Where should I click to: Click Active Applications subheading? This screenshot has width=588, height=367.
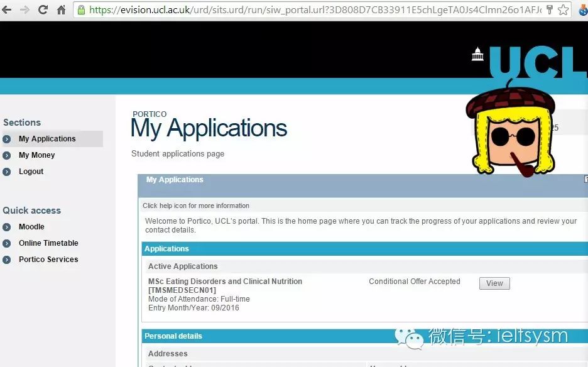pyautogui.click(x=183, y=266)
